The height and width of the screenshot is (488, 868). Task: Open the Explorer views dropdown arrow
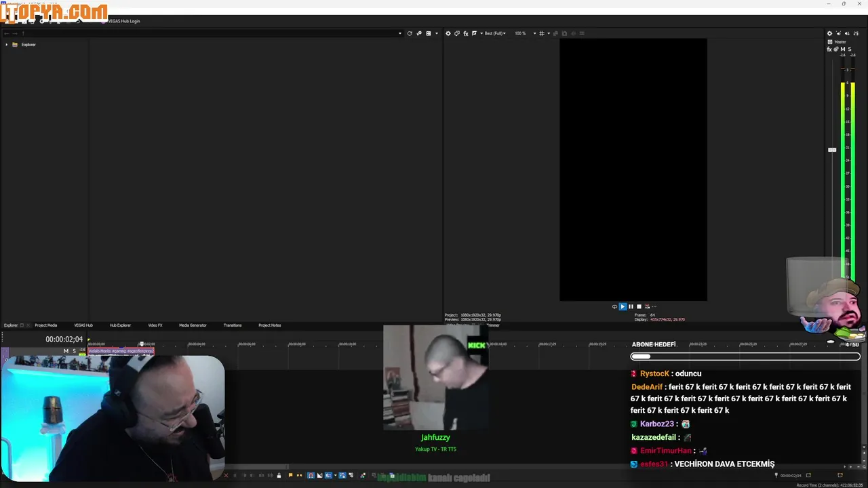(x=437, y=33)
